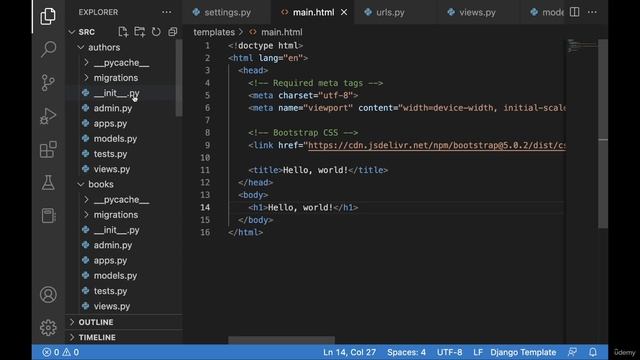Open Explorer views and more actions menu
This screenshot has height=360, width=640.
point(167,12)
